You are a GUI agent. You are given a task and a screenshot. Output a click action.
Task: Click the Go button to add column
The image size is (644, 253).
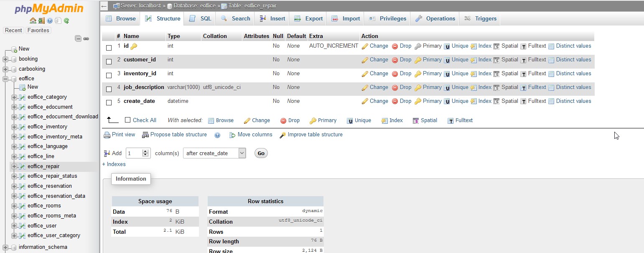261,153
